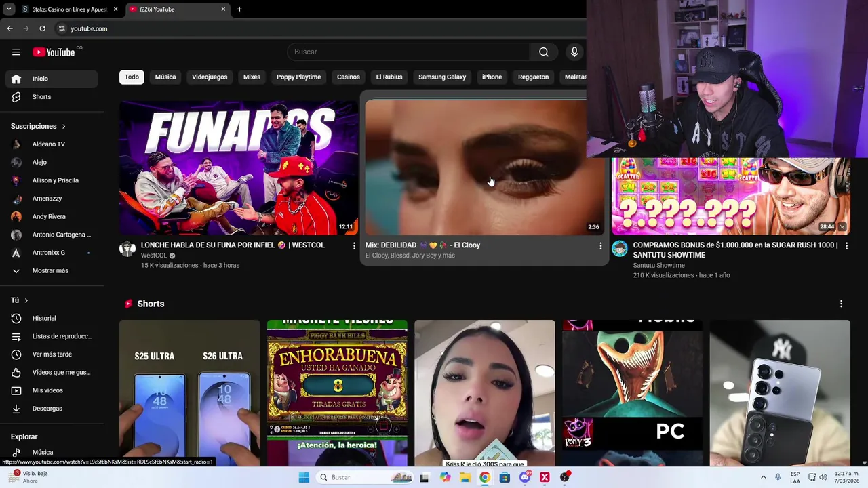Image resolution: width=868 pixels, height=488 pixels.
Task: Open Mis videos
Action: click(x=52, y=390)
